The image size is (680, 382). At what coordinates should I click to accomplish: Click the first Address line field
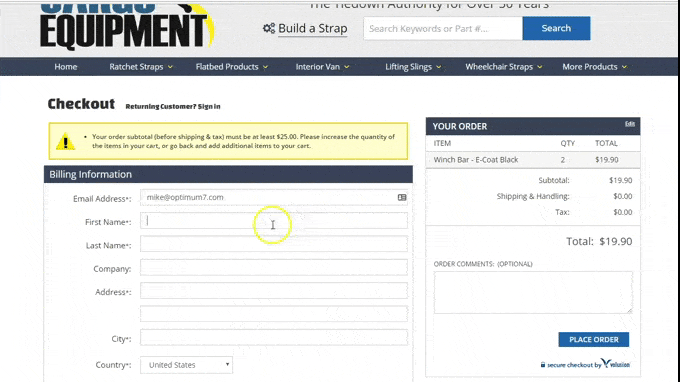274,291
